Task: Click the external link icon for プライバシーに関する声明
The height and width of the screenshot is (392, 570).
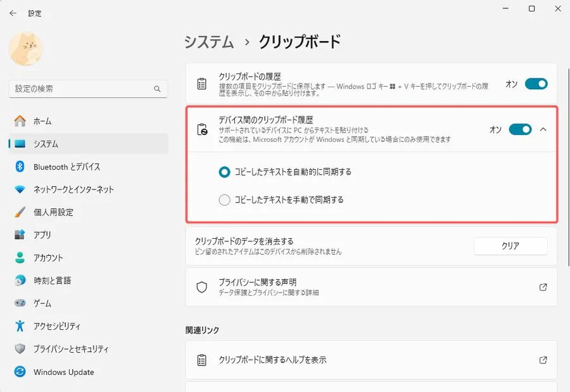Action: [x=543, y=287]
